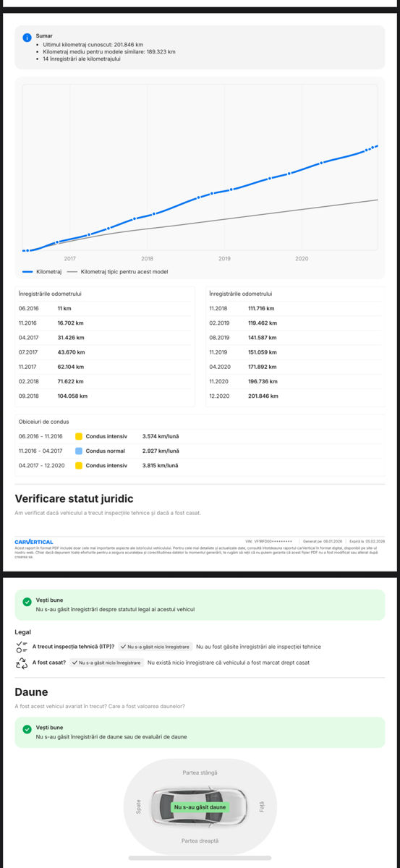
Task: Click the car top-view illustration
Action: 200,806
